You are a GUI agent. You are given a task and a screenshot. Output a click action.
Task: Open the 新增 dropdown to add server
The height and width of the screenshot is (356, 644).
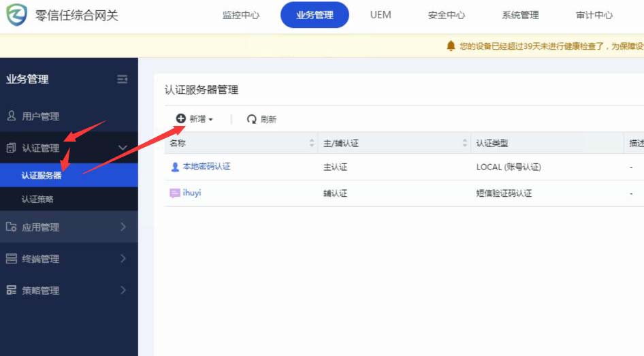(195, 119)
